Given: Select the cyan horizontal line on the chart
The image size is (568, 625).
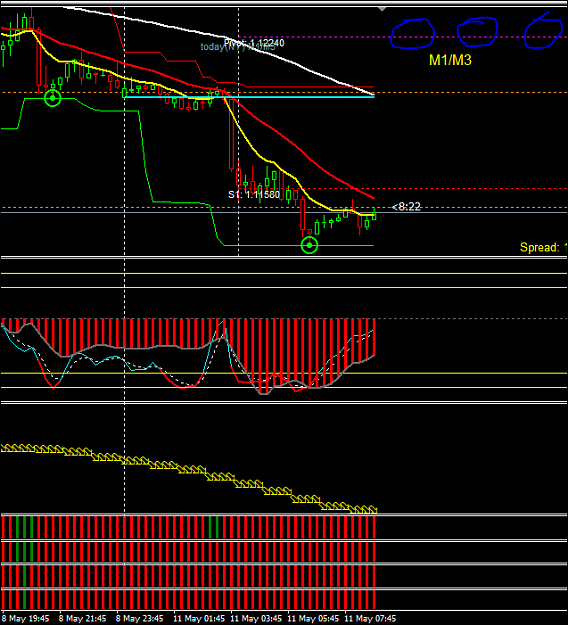Looking at the screenshot, I should click(249, 97).
